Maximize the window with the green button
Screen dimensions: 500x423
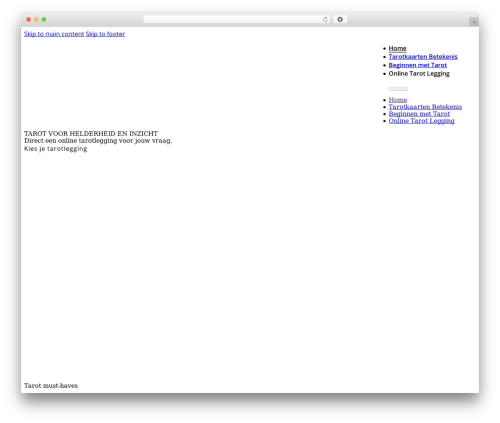coord(44,20)
